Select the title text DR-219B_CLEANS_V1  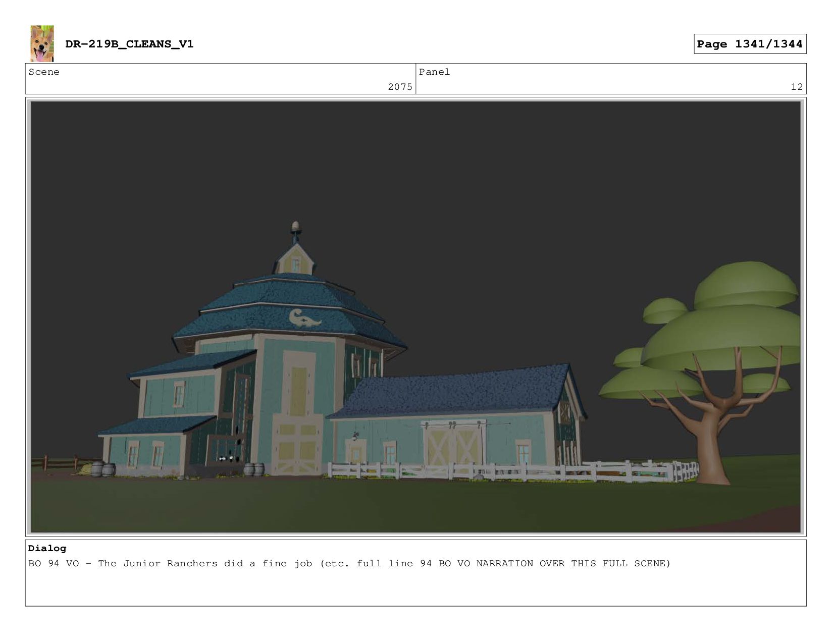(x=129, y=44)
